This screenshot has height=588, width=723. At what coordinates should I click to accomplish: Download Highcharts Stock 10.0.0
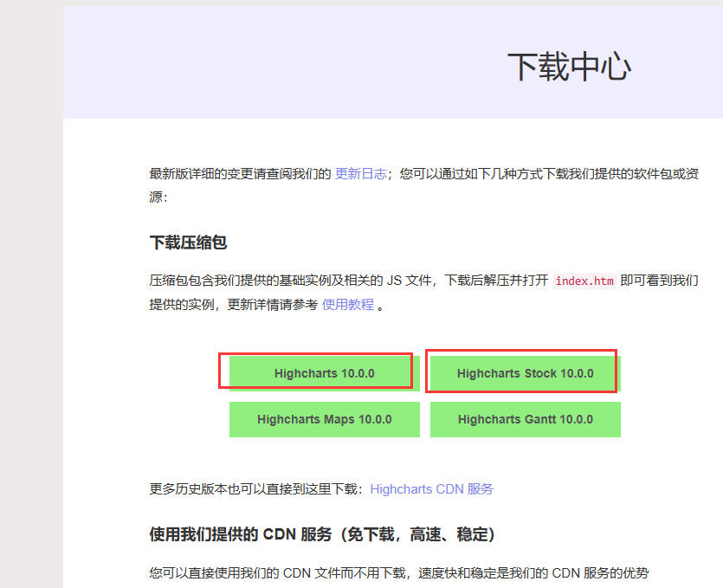point(526,373)
